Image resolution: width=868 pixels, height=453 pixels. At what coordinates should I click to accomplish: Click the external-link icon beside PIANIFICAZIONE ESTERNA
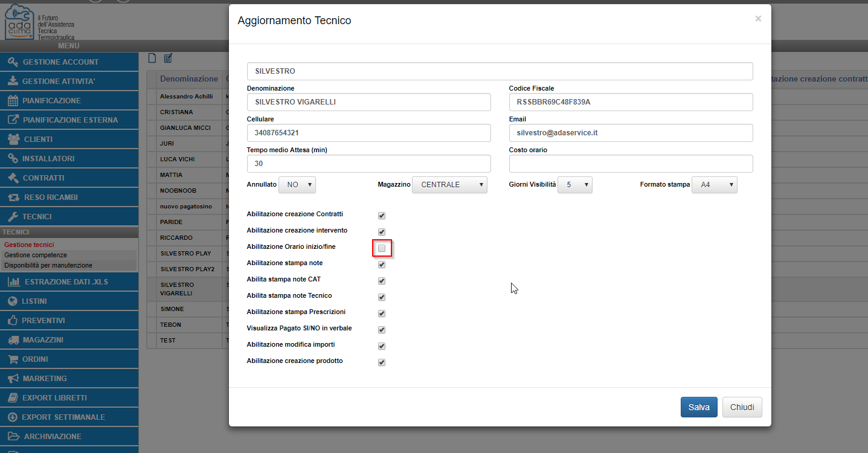(13, 120)
